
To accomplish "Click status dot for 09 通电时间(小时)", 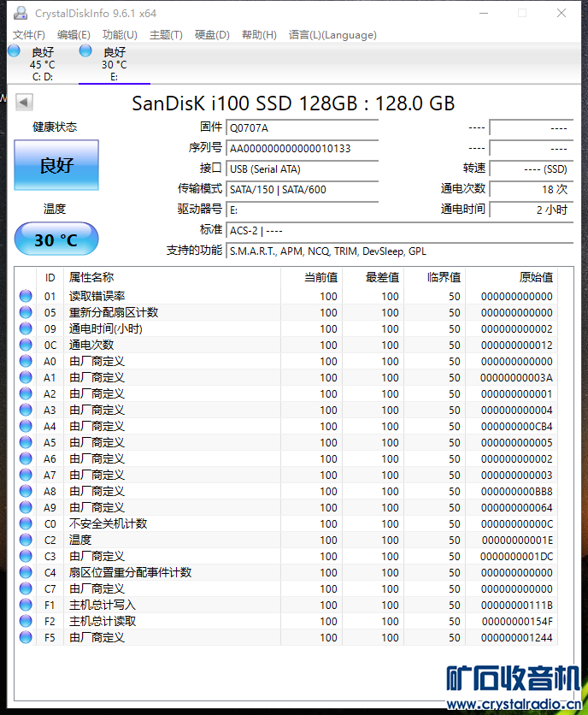I will pos(26,328).
